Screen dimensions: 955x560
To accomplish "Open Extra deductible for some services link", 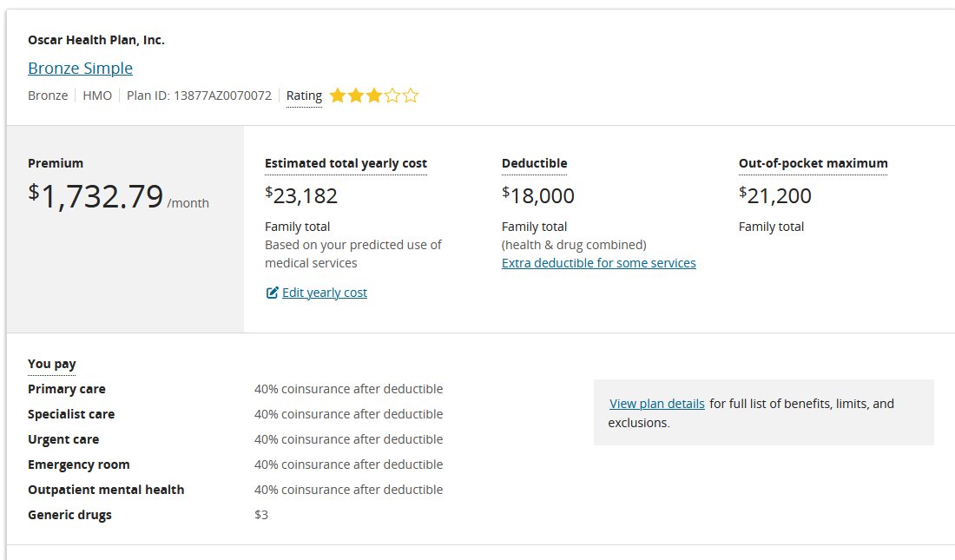I will (599, 262).
